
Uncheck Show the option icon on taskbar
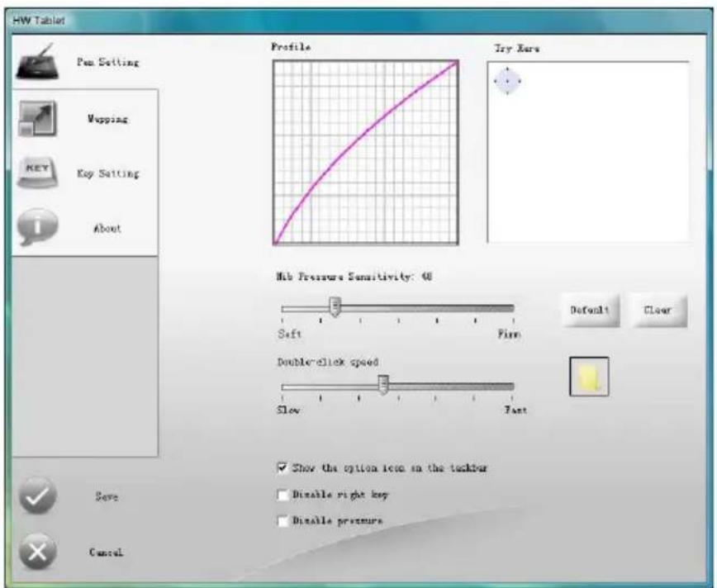pos(283,467)
